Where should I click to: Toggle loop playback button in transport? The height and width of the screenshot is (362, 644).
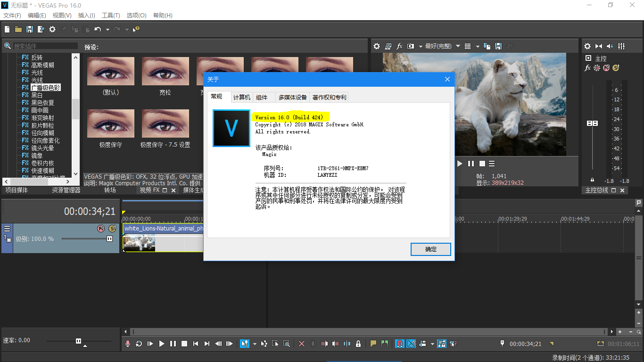(139, 344)
